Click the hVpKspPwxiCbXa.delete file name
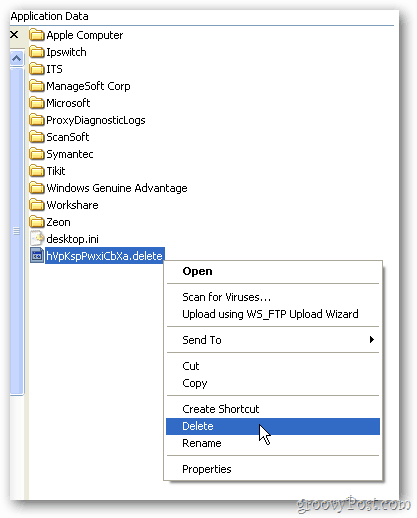Screen dimensions: 417x518 coord(105,256)
